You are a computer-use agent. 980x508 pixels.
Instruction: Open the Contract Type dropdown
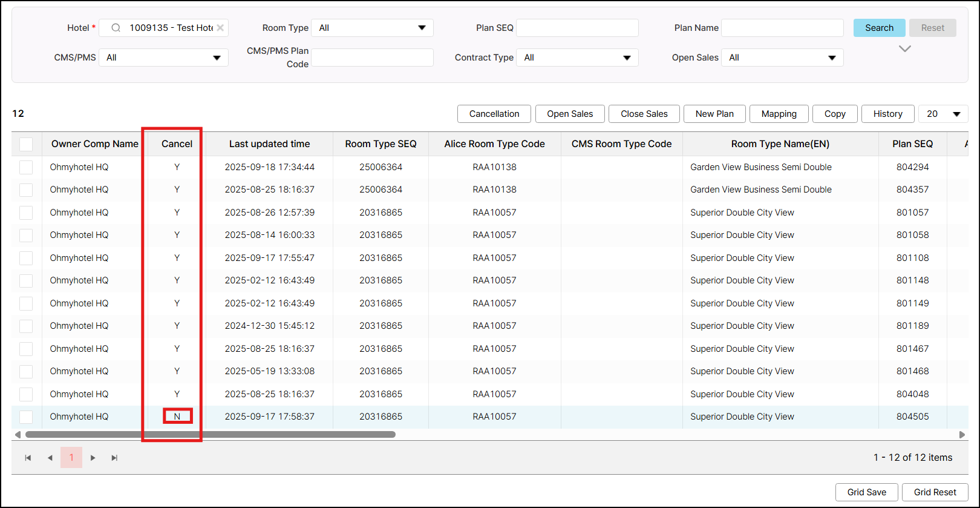click(577, 58)
